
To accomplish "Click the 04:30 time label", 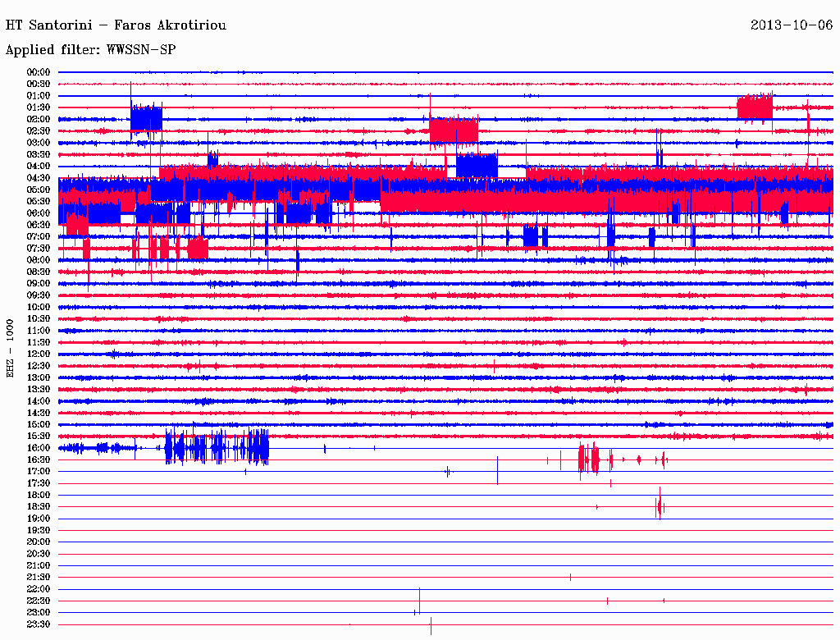I will click(39, 178).
